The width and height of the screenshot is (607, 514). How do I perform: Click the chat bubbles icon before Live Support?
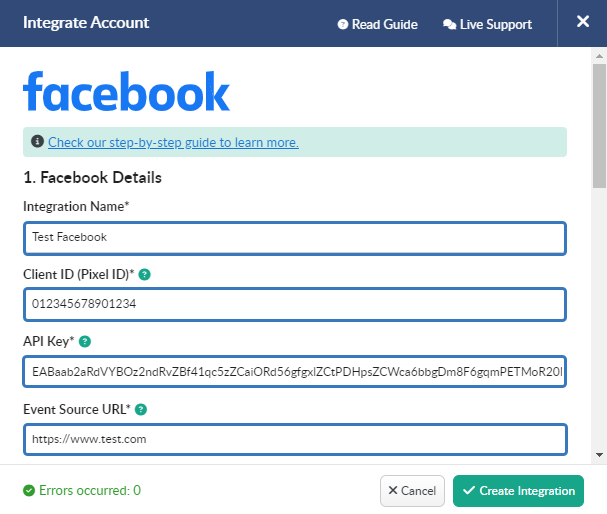449,24
